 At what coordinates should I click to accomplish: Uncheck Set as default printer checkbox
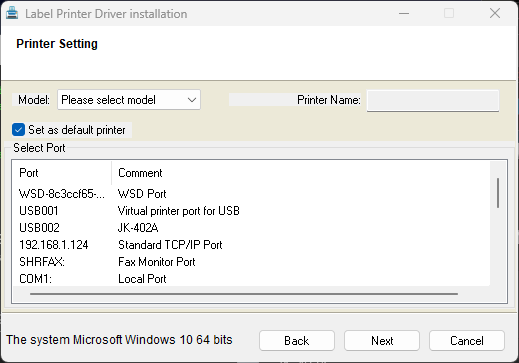pos(18,130)
